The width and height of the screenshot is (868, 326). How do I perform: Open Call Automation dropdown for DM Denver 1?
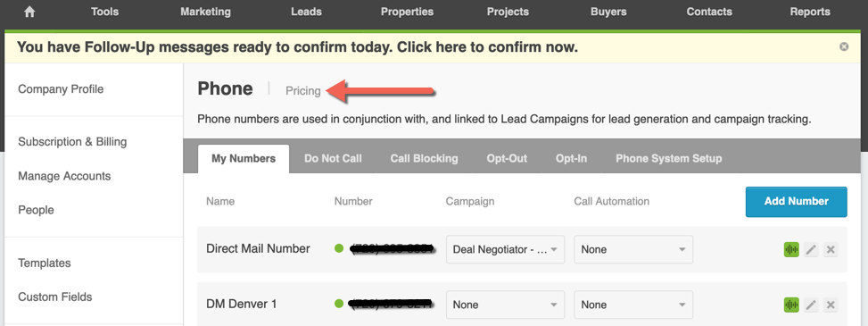coord(633,305)
